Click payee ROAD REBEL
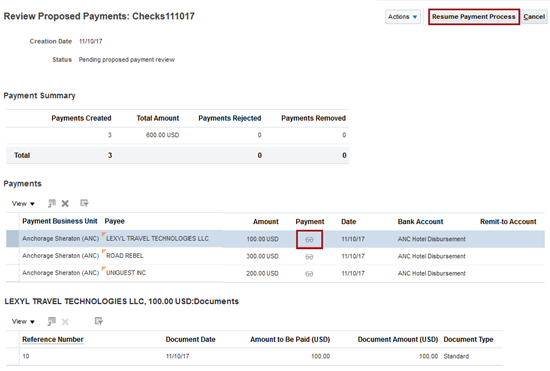 (125, 256)
